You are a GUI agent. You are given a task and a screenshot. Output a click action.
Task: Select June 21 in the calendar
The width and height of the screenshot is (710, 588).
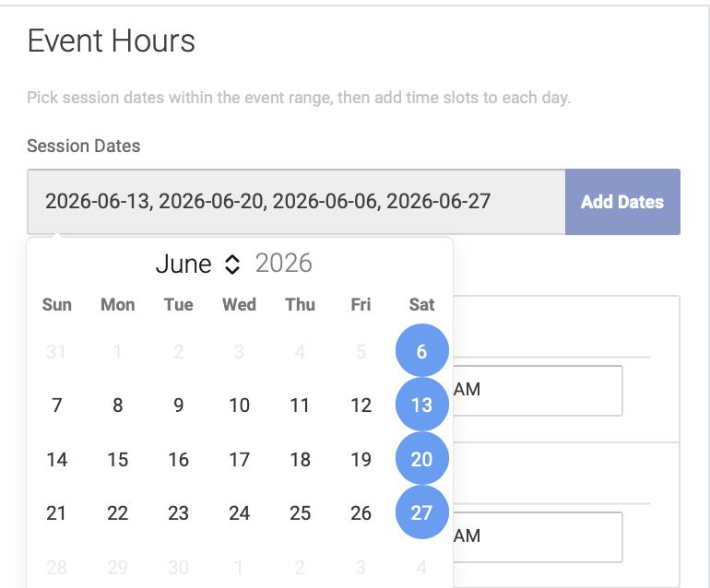tap(57, 512)
